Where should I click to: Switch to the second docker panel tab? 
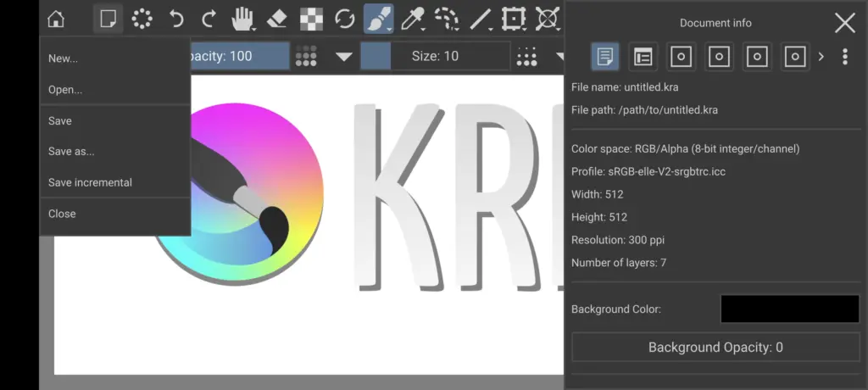tap(643, 57)
